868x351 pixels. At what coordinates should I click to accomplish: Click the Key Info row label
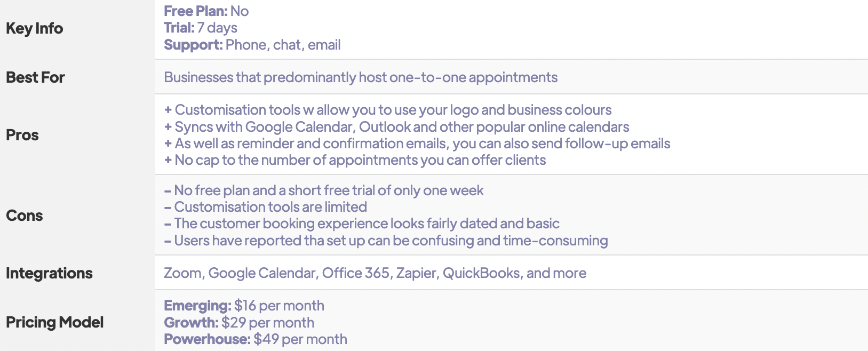tap(34, 28)
